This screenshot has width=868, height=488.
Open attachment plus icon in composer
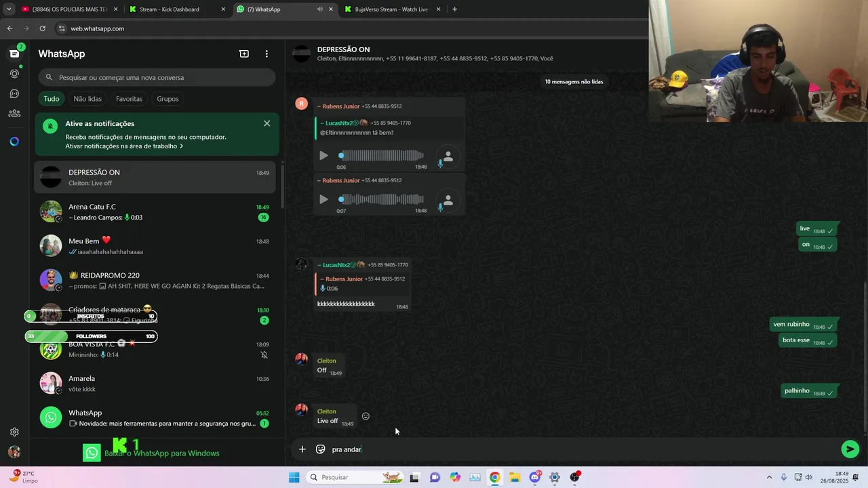pos(302,449)
